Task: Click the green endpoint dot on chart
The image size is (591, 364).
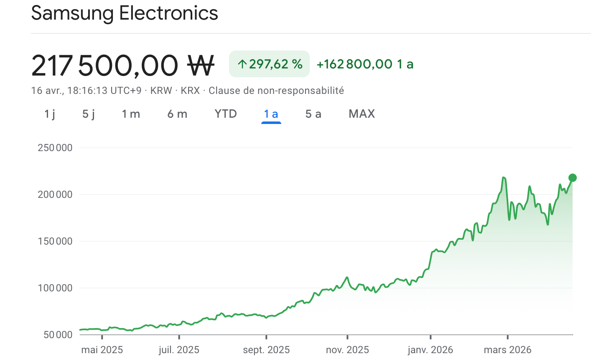Action: click(573, 178)
